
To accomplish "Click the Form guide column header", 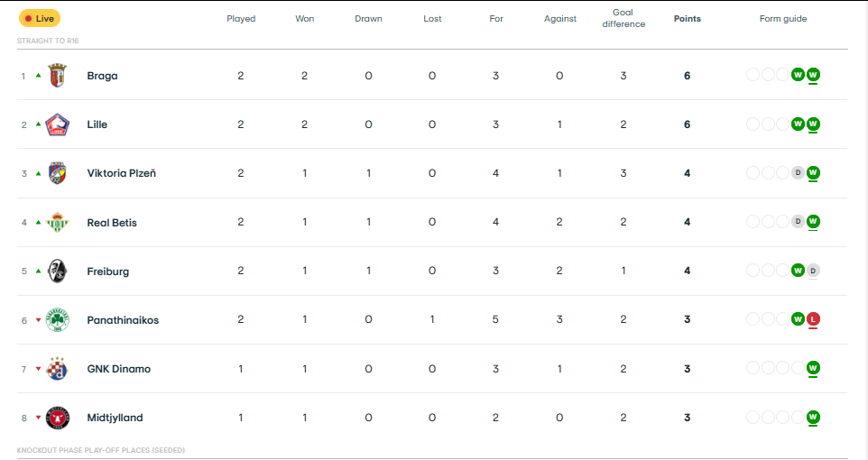I will click(783, 19).
